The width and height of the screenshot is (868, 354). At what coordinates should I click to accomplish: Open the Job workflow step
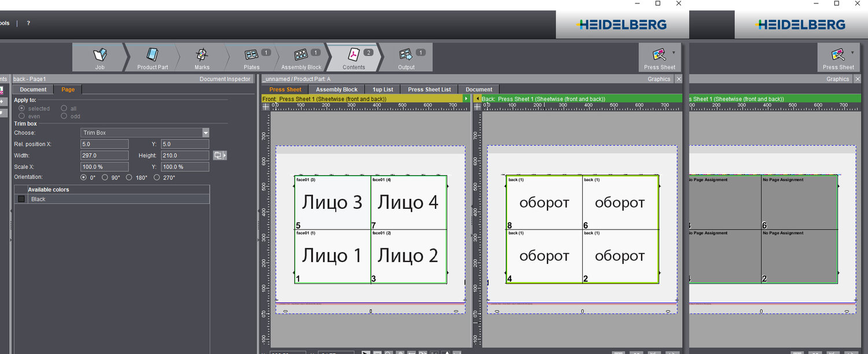tap(100, 58)
